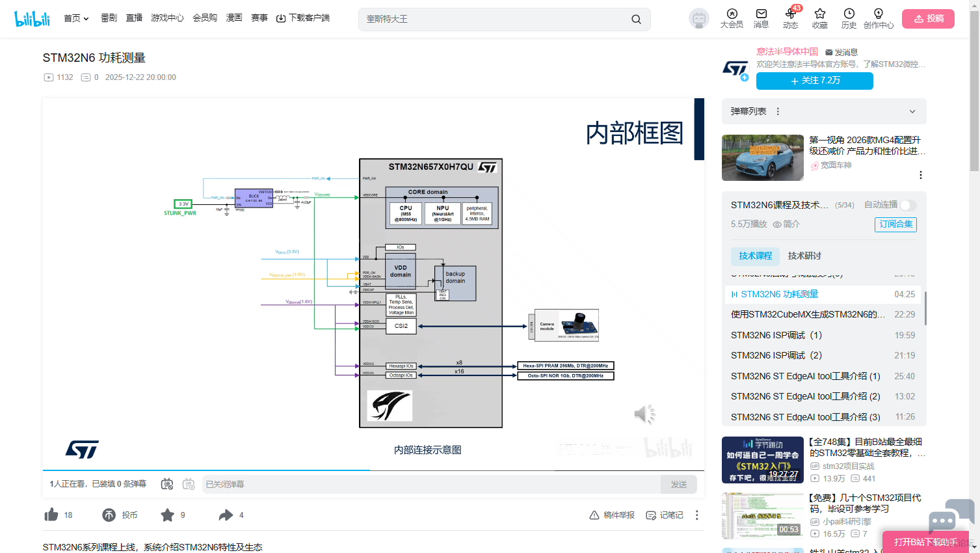Seek using the video progress bar

(373, 470)
